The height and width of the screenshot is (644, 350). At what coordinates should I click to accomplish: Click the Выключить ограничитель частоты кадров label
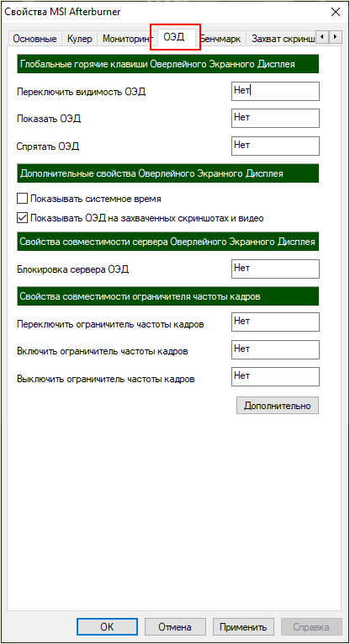point(106,379)
